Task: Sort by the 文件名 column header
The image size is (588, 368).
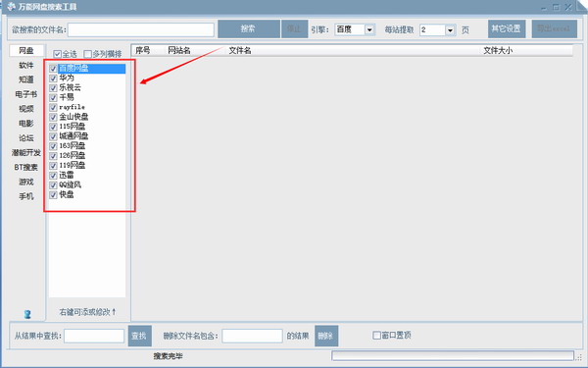Action: click(240, 51)
